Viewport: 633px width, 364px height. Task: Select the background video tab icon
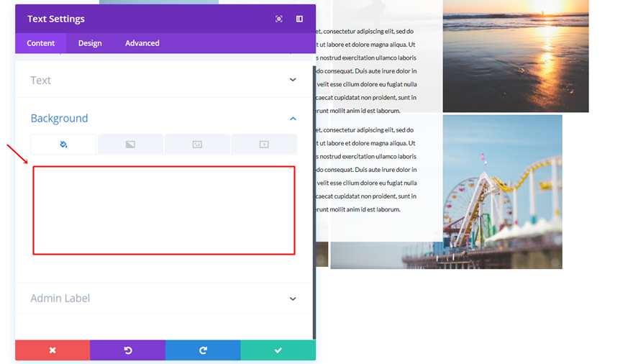coord(264,145)
